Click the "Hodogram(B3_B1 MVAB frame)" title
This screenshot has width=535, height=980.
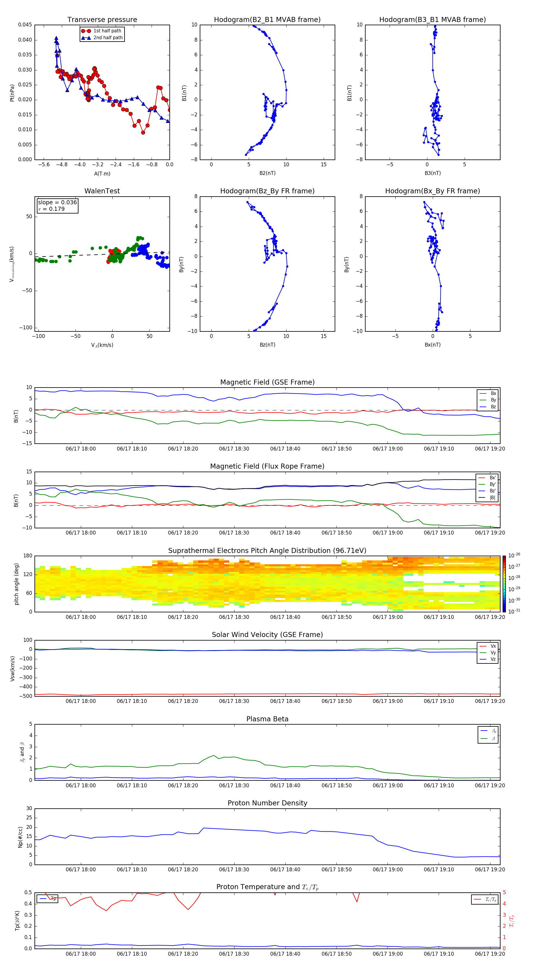tap(432, 20)
